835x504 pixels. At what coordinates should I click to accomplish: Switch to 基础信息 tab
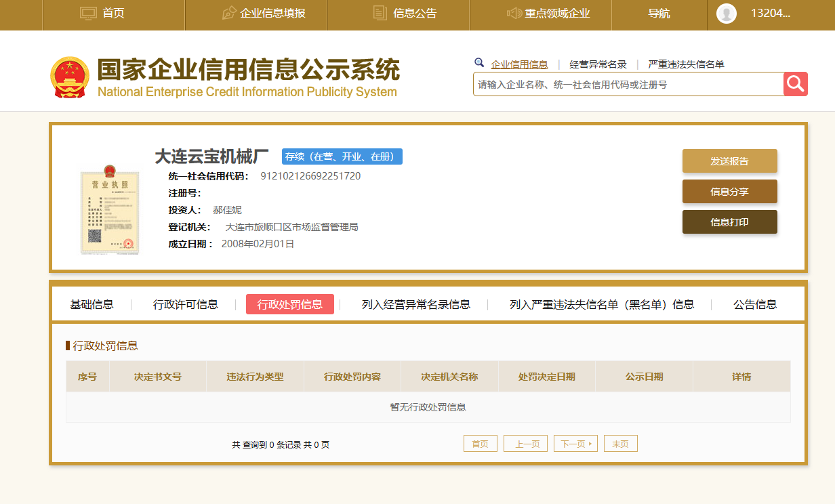coord(91,304)
